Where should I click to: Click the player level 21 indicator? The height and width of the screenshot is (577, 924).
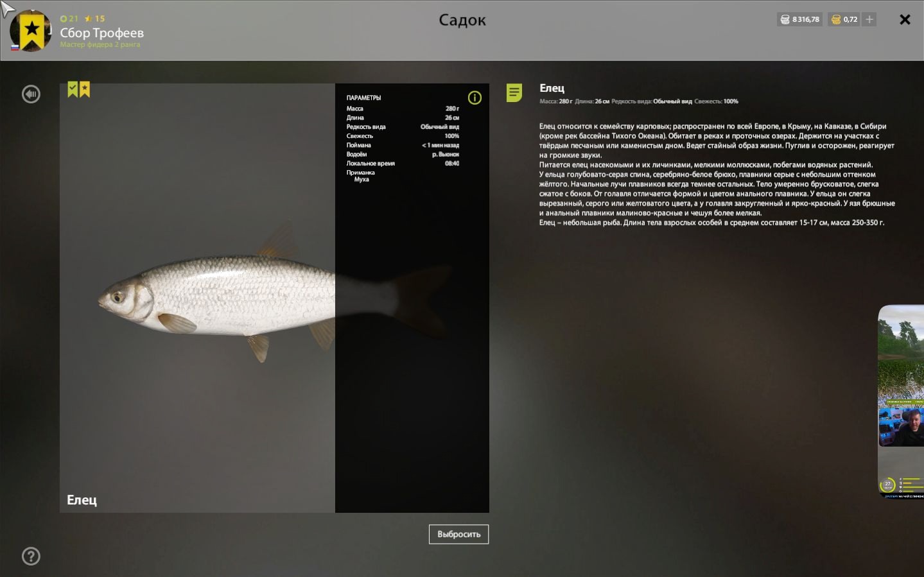click(x=69, y=19)
